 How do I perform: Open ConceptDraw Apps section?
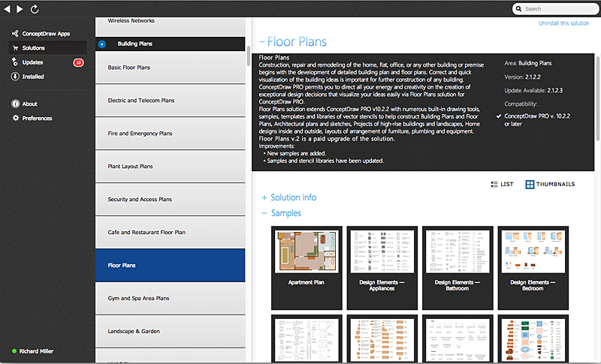tap(46, 34)
